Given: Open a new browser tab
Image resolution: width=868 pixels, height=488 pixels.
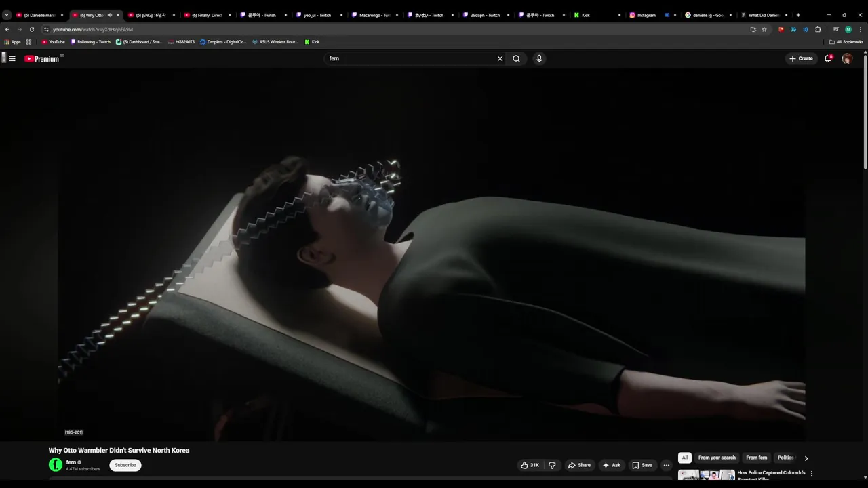Looking at the screenshot, I should tap(798, 15).
